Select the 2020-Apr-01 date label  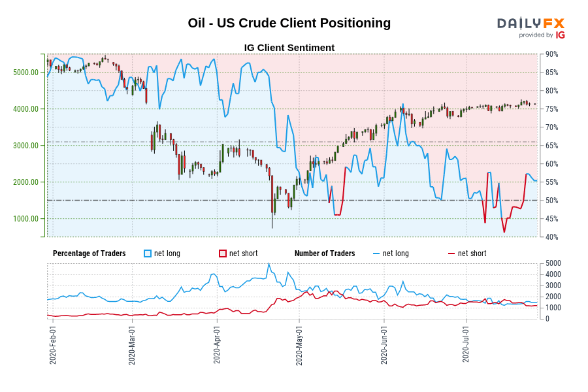point(217,345)
